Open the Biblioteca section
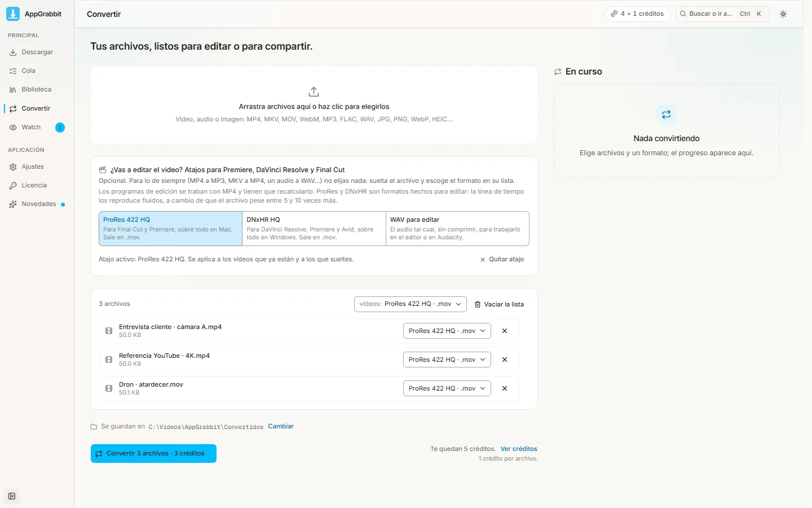 [x=37, y=89]
